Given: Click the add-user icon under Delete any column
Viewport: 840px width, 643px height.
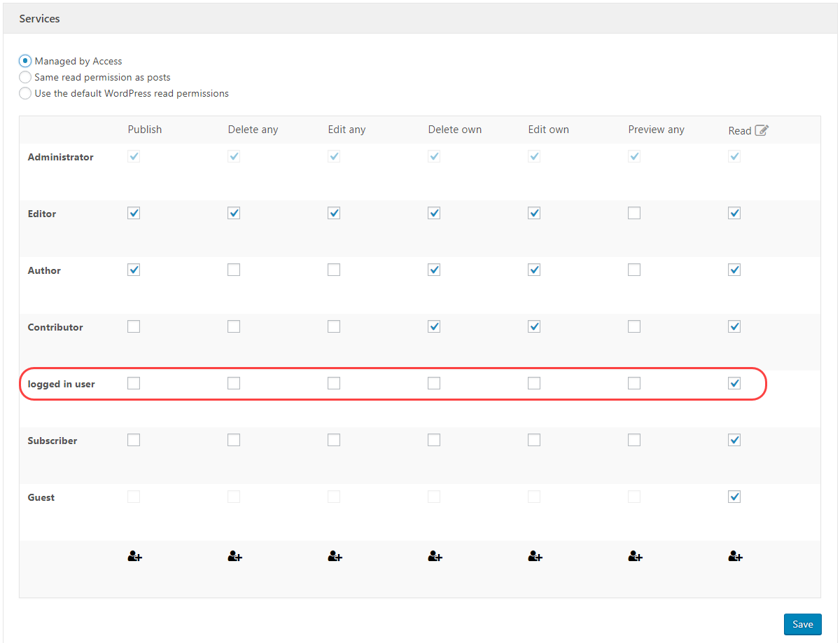Looking at the screenshot, I should click(235, 557).
